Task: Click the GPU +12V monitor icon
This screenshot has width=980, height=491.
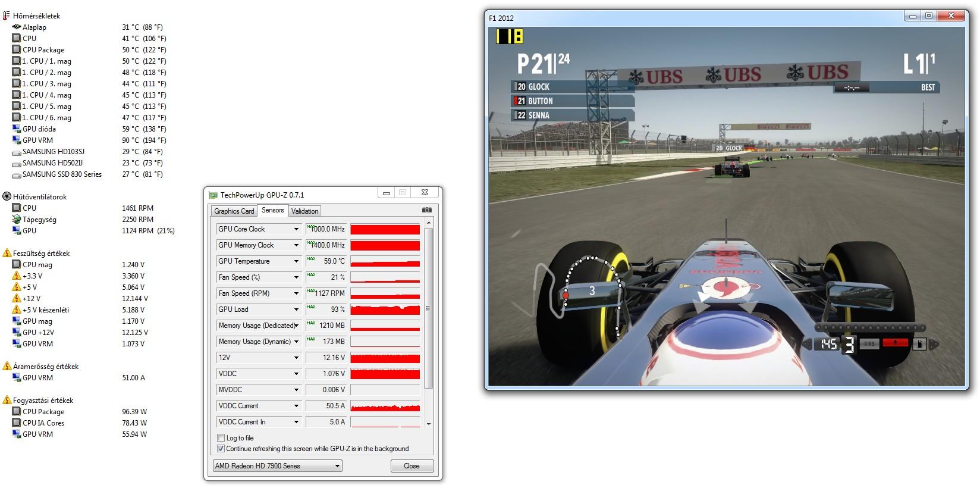Action: point(17,332)
